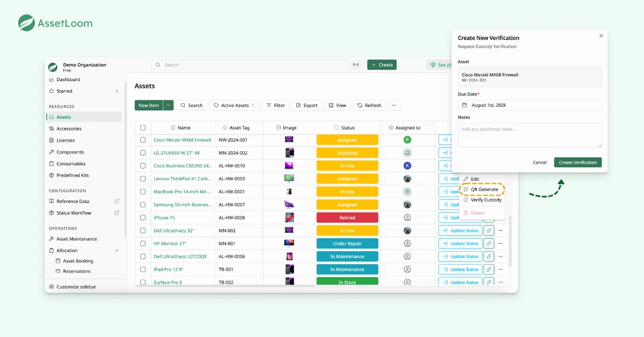Click the link icon in the Dell UltraSharp U2723QE row

click(489, 257)
